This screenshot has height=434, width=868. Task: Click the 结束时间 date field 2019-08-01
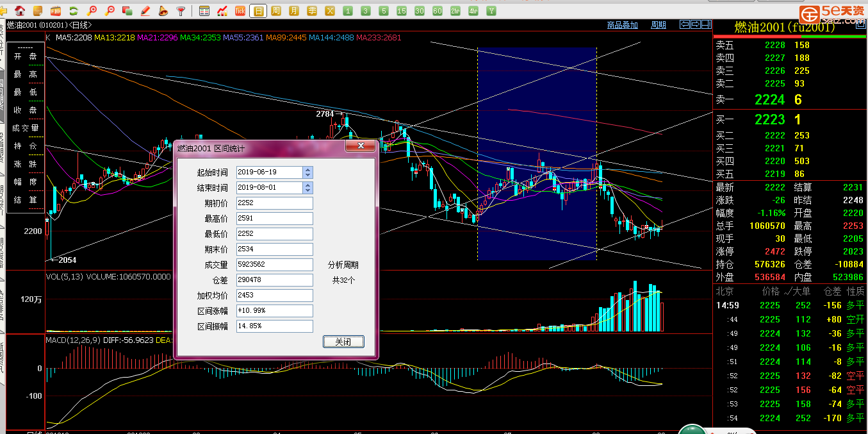coord(270,188)
